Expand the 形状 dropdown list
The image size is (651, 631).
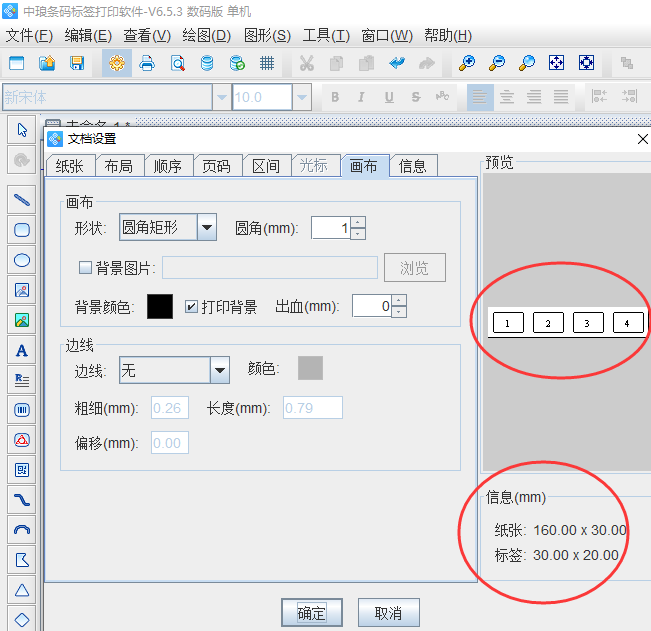click(207, 228)
